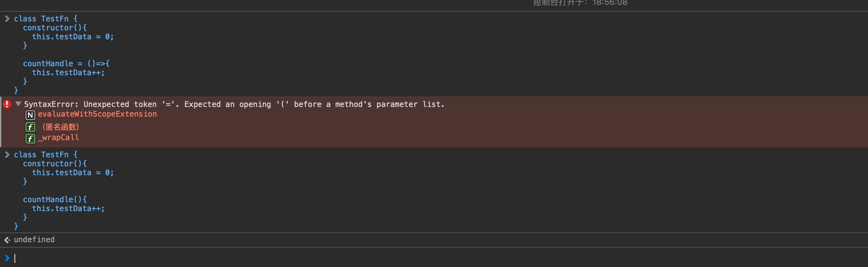Click the return arrow icon before undefined
This screenshot has height=267, width=868.
point(7,240)
